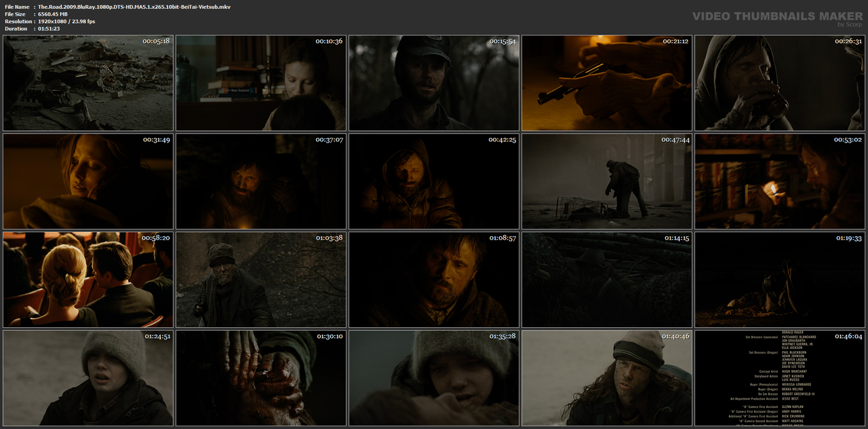Pick the thumbnail marked 01:19:33
868x429 pixels.
[780, 280]
